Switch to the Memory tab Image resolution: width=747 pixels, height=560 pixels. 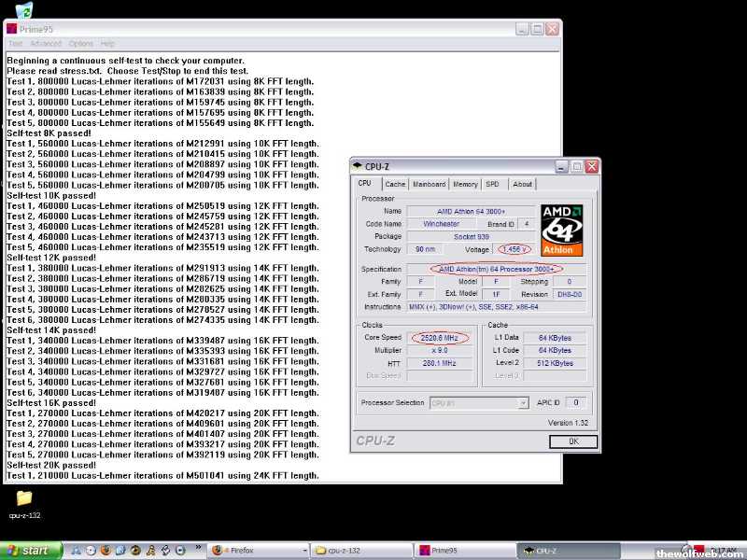(x=465, y=184)
